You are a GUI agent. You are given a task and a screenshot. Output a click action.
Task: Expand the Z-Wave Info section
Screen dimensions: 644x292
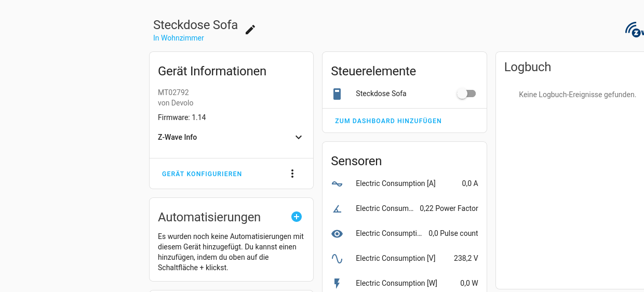[299, 137]
